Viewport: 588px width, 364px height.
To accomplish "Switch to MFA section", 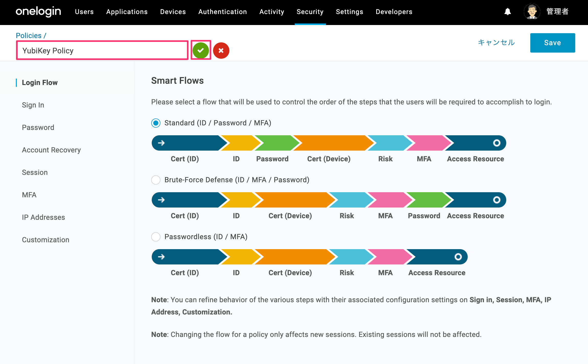I will [x=29, y=195].
